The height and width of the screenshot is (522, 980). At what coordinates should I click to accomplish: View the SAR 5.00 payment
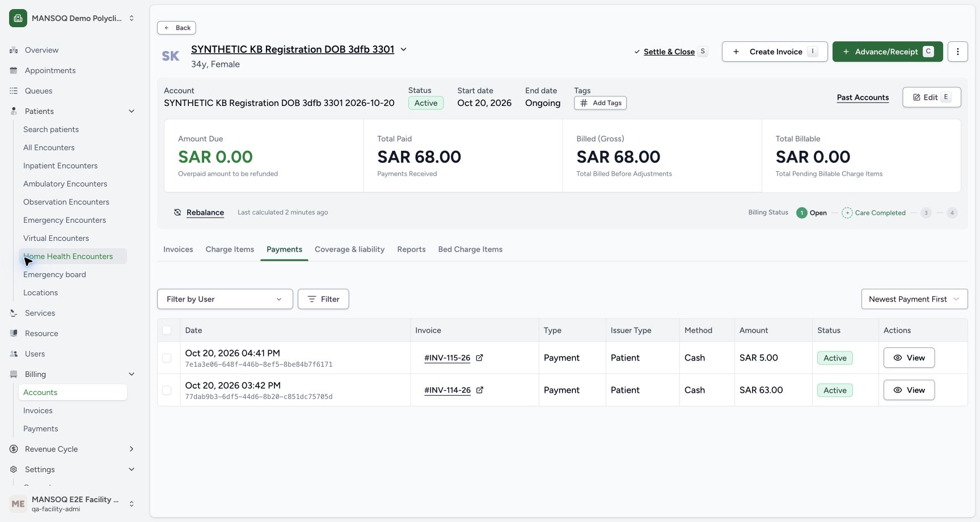click(909, 358)
